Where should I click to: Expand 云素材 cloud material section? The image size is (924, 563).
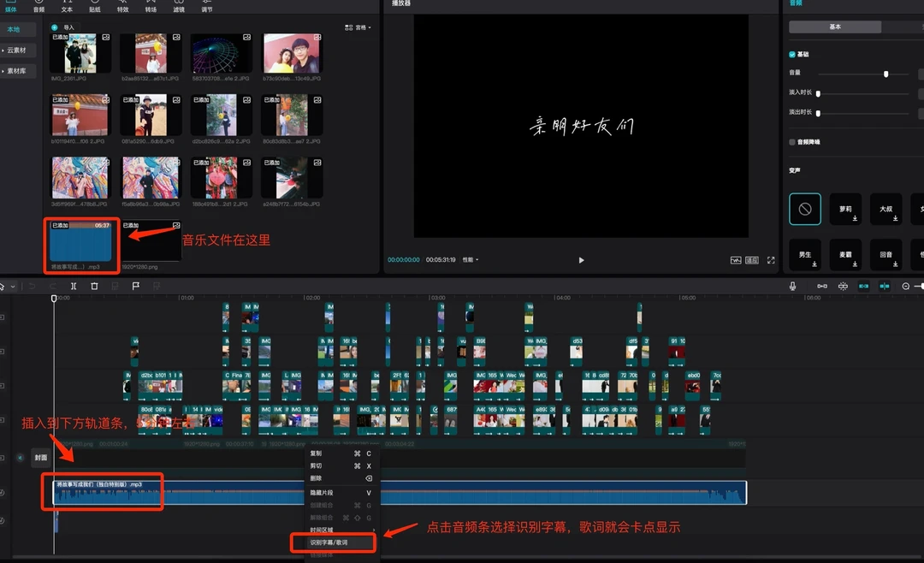16,50
